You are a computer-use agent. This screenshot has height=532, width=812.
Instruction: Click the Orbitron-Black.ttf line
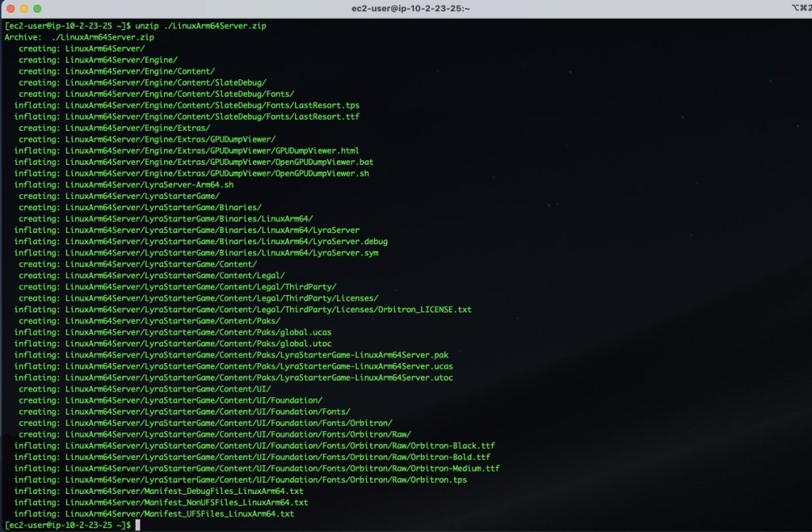pos(255,446)
